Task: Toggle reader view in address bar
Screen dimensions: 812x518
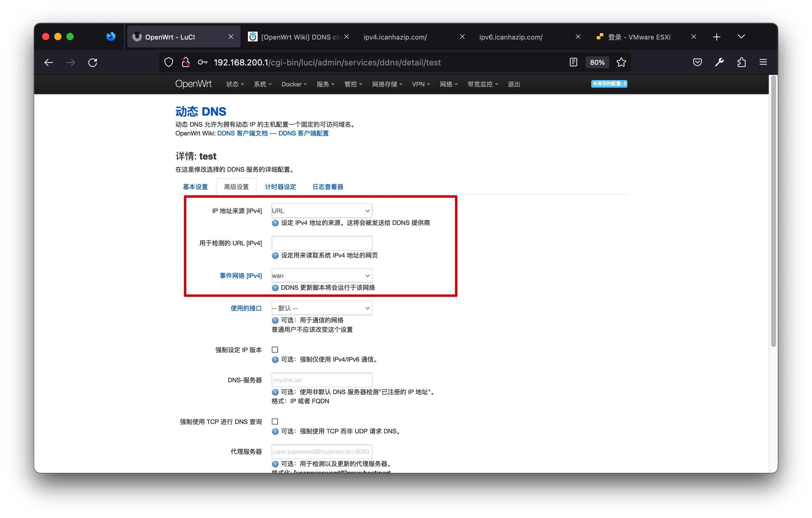Action: click(x=573, y=62)
